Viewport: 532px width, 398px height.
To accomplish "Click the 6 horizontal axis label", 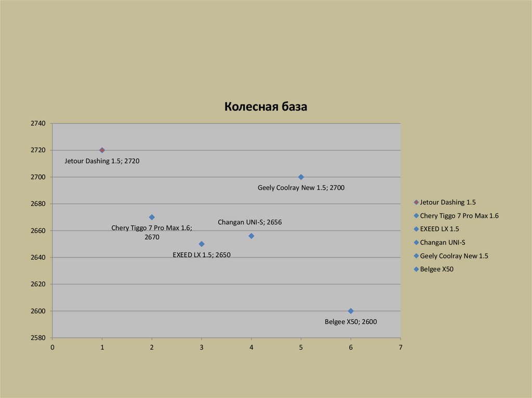I will point(351,348).
